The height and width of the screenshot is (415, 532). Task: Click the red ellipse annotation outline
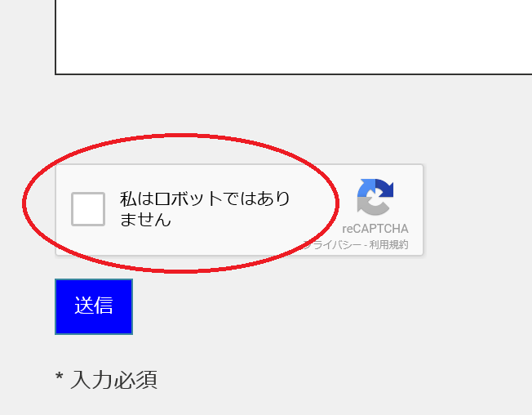pyautogui.click(x=181, y=136)
